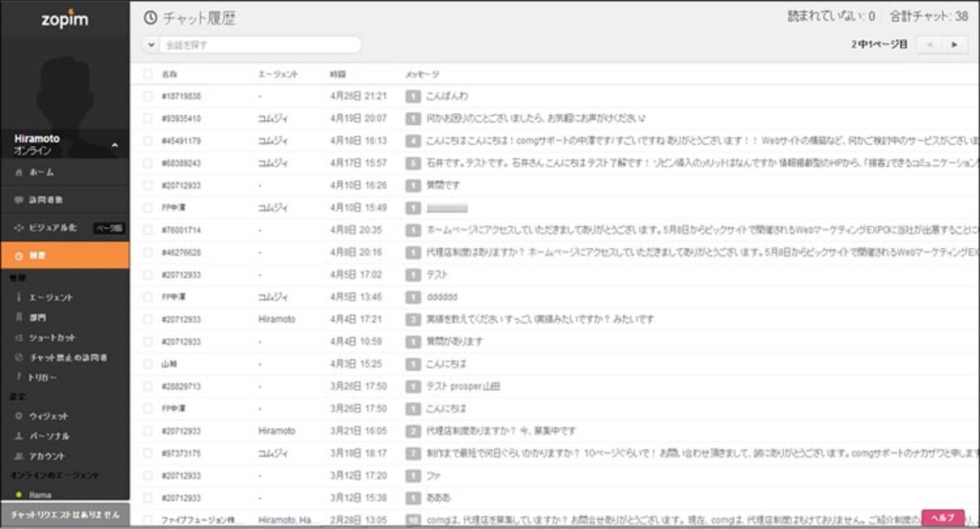Check the box for chat #46276628
Viewport: 980px width, 529px height.
click(148, 252)
